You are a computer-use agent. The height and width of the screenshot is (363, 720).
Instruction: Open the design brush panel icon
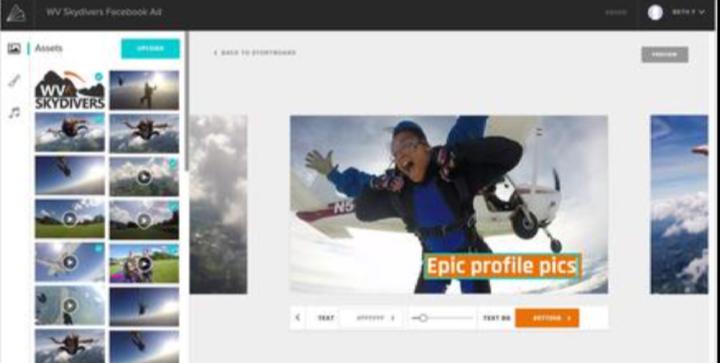tap(14, 81)
